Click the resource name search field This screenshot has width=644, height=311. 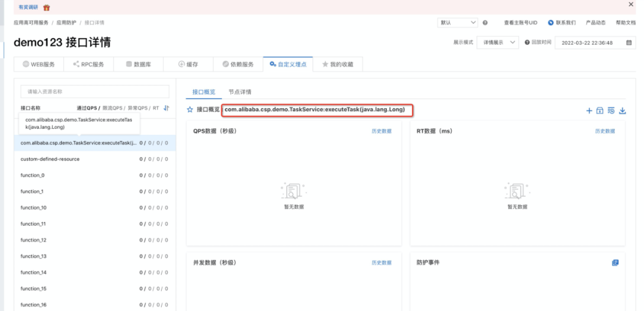pos(95,92)
